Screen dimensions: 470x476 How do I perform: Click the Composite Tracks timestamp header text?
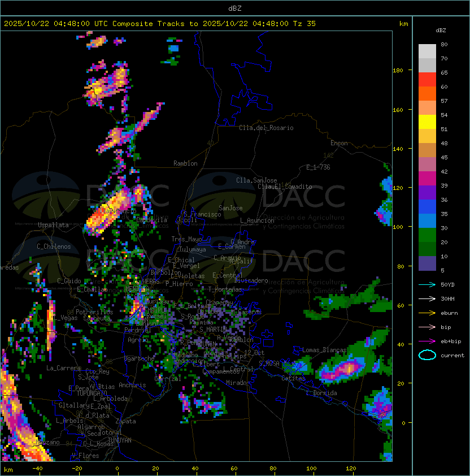click(x=159, y=23)
